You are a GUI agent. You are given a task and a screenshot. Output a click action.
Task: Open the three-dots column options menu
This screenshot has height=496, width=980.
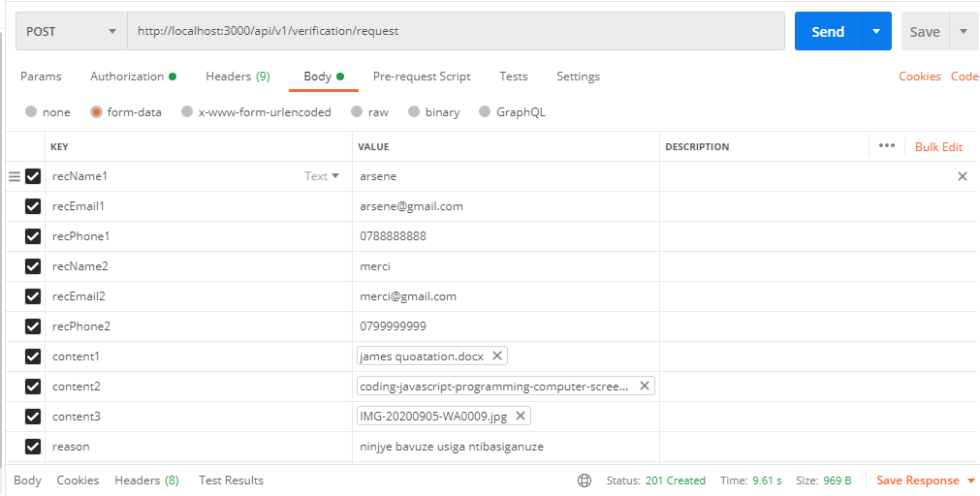887,145
